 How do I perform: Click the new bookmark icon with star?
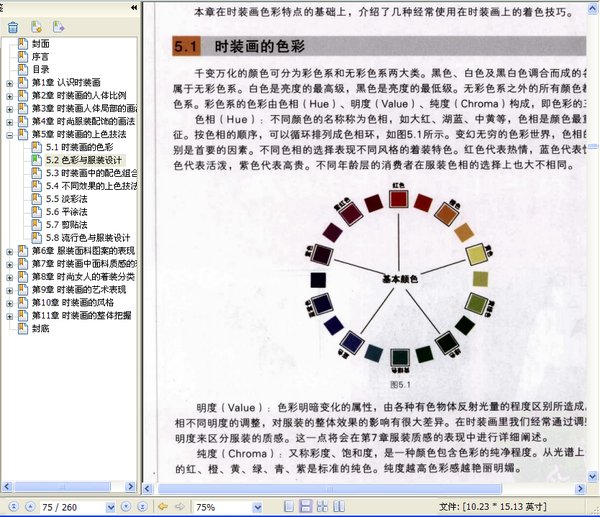(x=36, y=27)
